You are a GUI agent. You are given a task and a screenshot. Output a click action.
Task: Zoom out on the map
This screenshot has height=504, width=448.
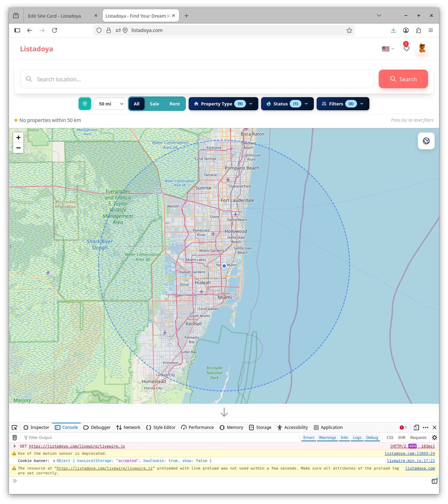pos(19,148)
